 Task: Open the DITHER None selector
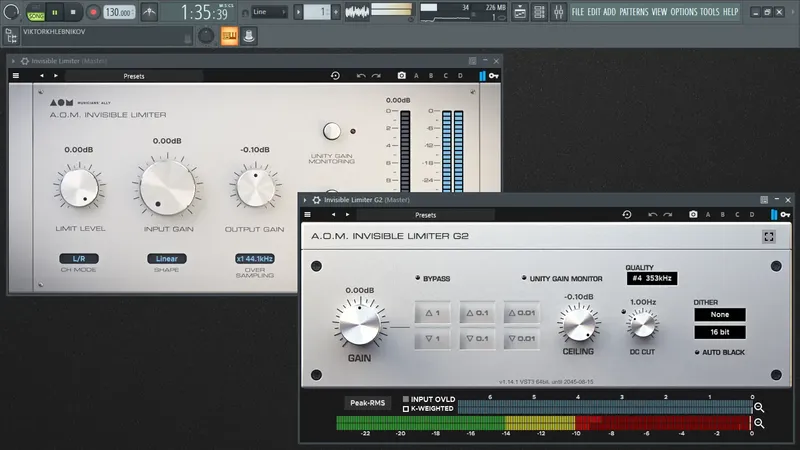click(719, 314)
